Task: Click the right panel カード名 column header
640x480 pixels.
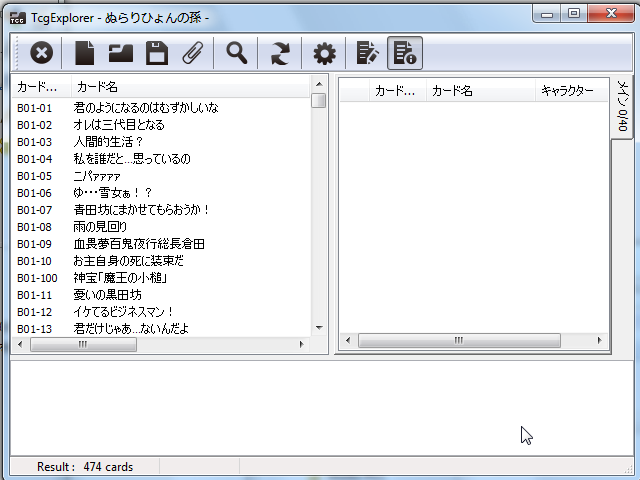Action: point(480,91)
